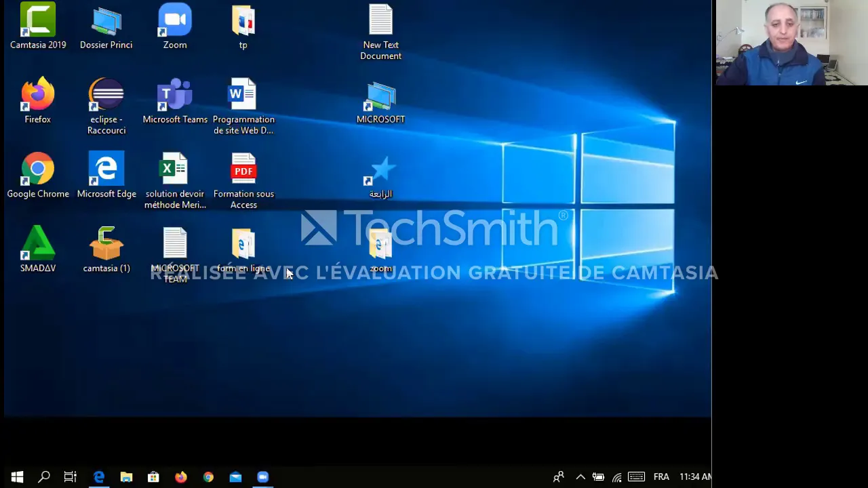
Task: Open the tp folder on desktop
Action: [x=243, y=26]
